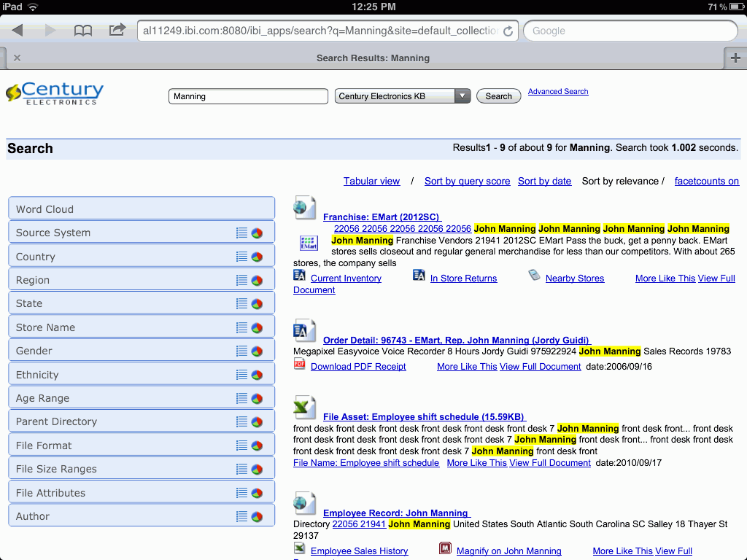Tap the Safari share icon
Image resolution: width=747 pixels, height=560 pixels.
click(117, 30)
